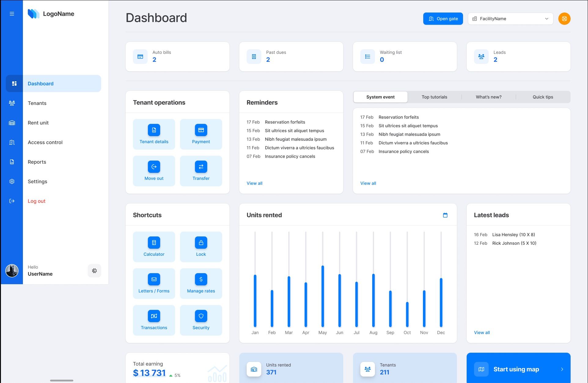Open user settings gear beside UserName
This screenshot has width=588, height=383.
pos(94,271)
